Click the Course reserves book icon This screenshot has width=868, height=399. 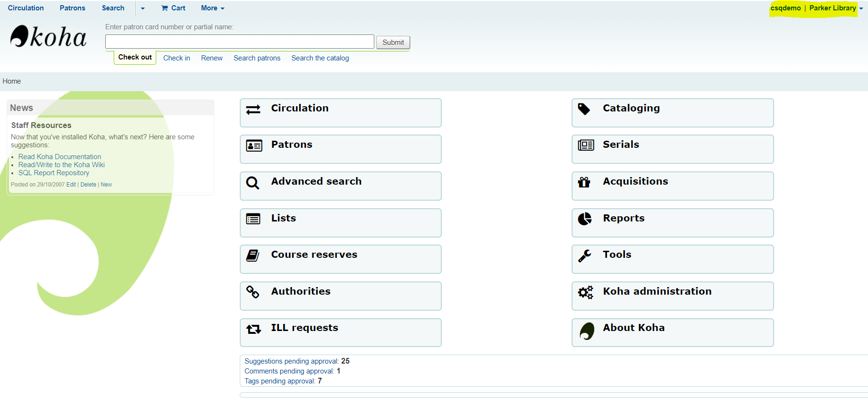(253, 255)
